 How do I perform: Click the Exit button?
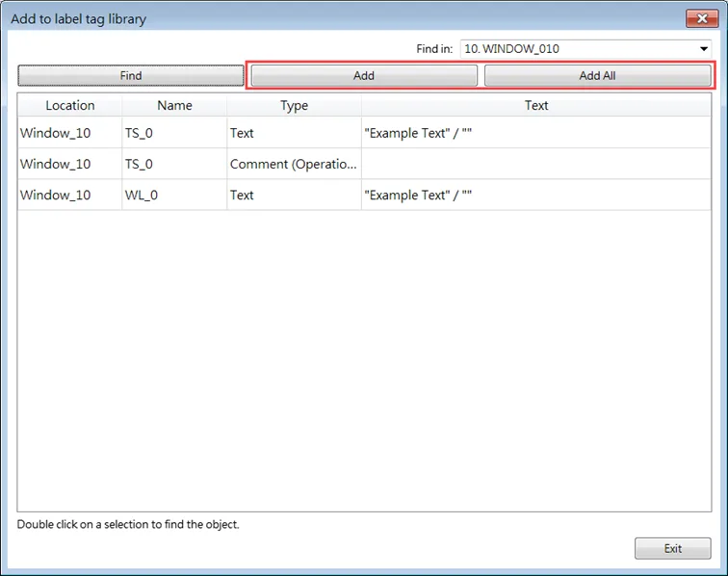[673, 549]
